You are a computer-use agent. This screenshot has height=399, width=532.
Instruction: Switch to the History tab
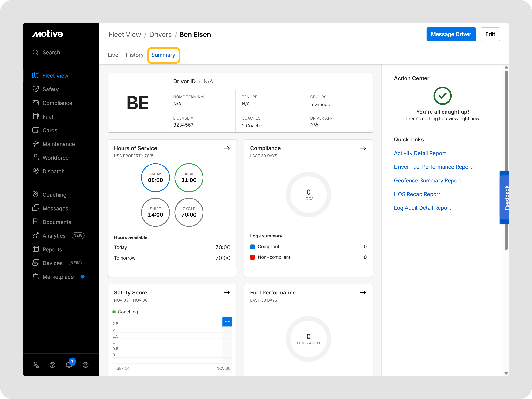(135, 55)
